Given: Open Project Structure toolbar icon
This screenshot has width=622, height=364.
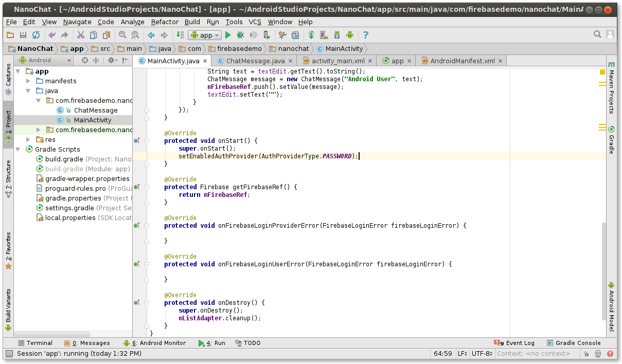Looking at the screenshot, I should coord(295,35).
